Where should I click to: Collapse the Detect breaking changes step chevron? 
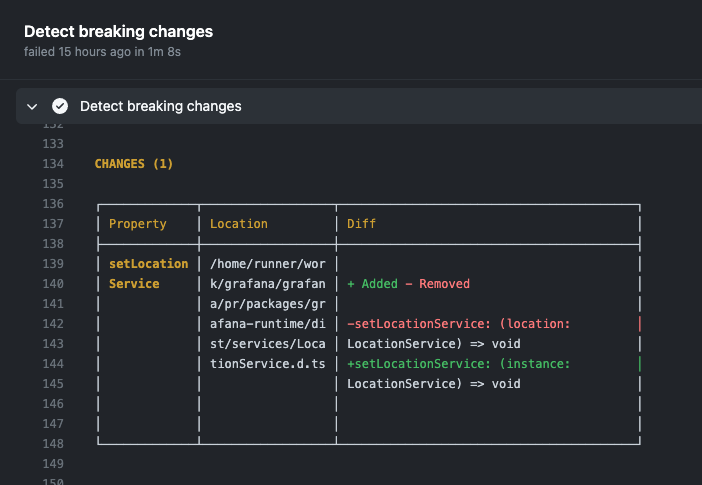point(32,106)
